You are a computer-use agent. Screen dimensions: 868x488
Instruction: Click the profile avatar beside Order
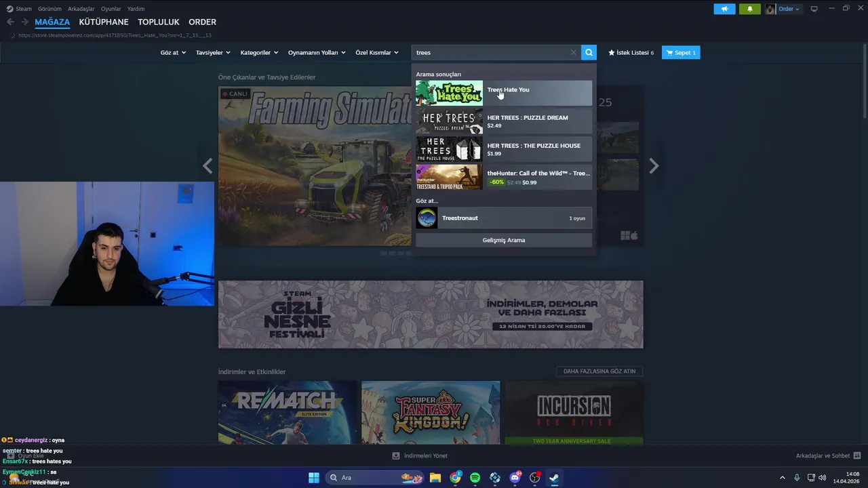(x=770, y=9)
